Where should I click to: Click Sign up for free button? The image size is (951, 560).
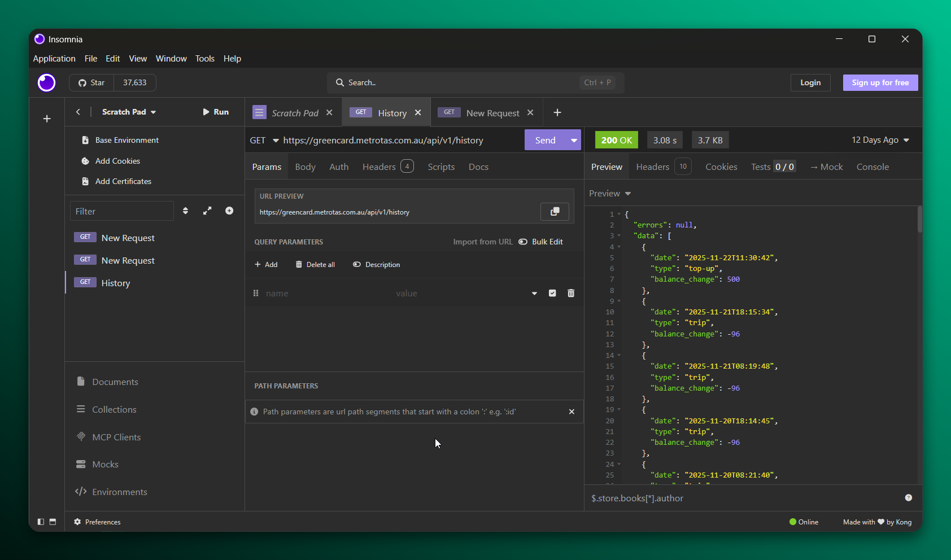pyautogui.click(x=880, y=82)
